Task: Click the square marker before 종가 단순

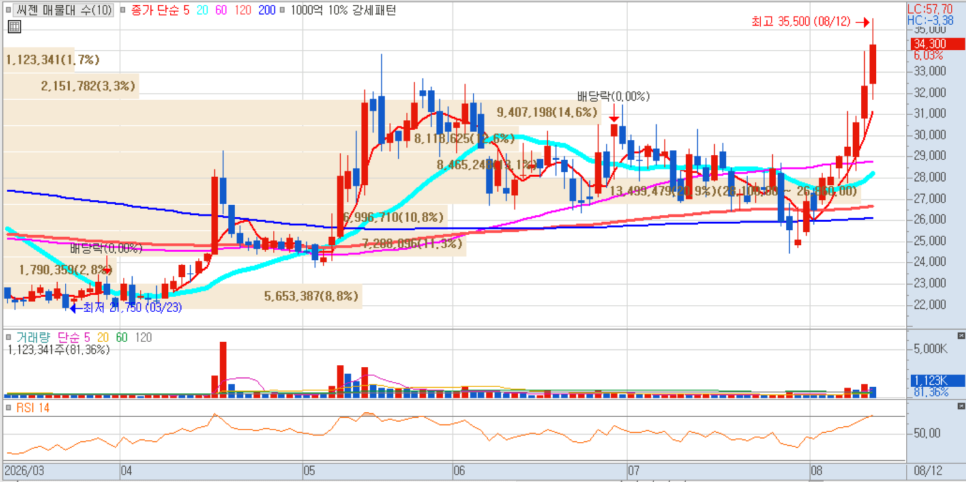Action: coord(122,10)
